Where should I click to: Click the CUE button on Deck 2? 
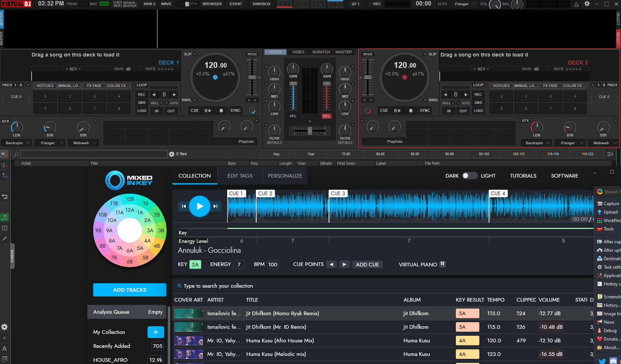click(384, 110)
